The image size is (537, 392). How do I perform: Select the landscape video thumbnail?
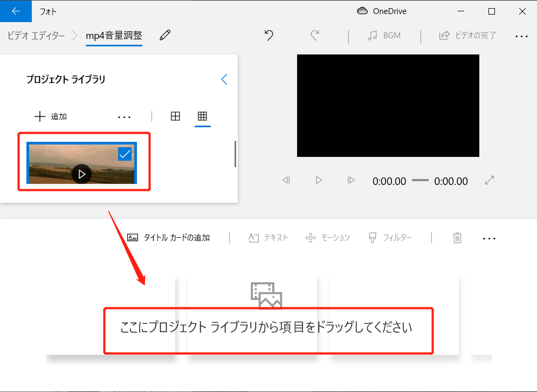click(x=81, y=163)
